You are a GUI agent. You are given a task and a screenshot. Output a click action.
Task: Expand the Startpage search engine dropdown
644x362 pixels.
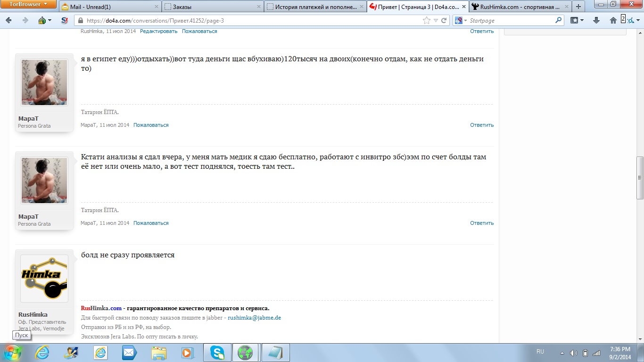click(461, 20)
